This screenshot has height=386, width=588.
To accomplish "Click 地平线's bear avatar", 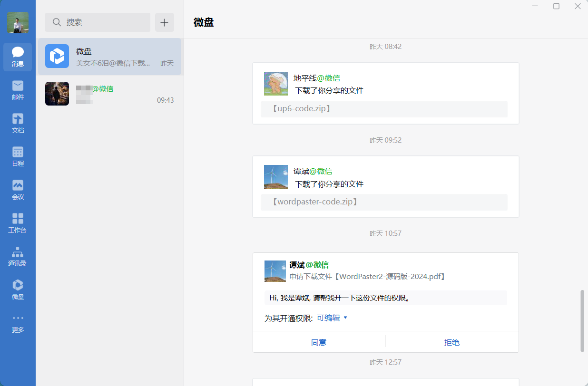I will point(276,84).
